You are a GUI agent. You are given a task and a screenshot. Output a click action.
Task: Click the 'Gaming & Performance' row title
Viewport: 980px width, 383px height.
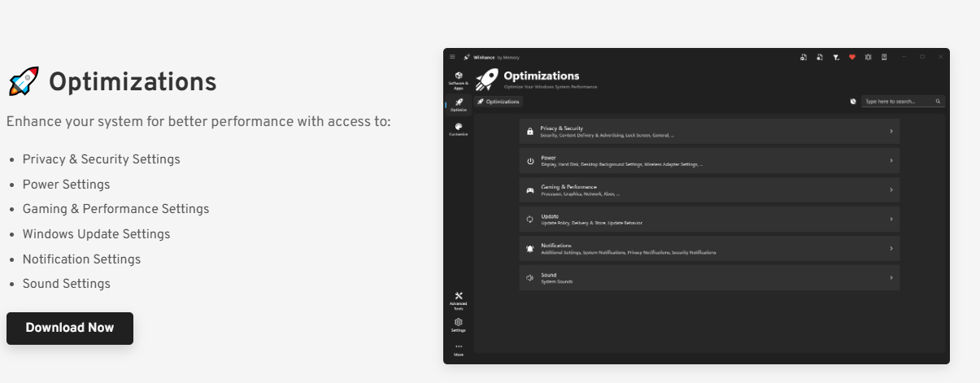[x=568, y=187]
